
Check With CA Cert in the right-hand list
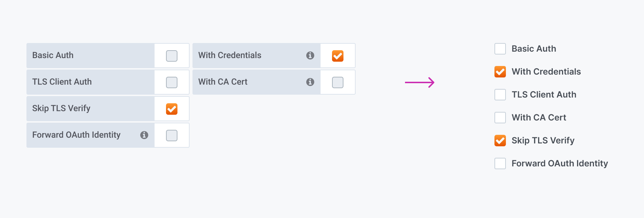500,118
